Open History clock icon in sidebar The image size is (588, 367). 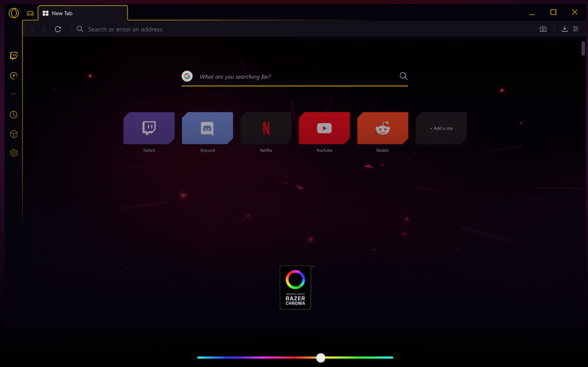tap(14, 115)
